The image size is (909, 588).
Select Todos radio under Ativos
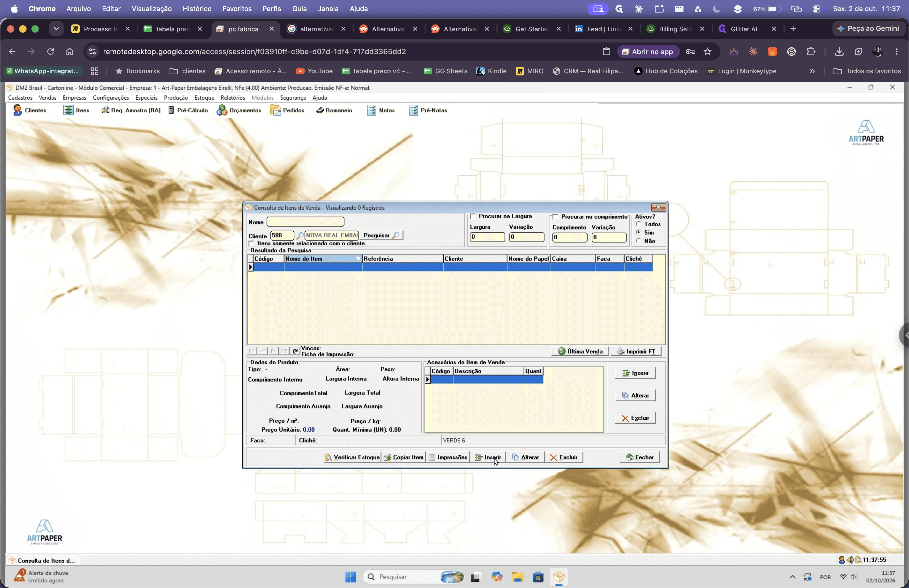638,224
